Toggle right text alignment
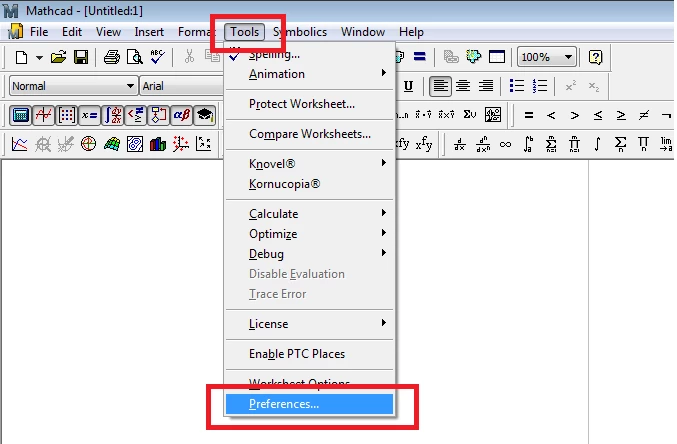 click(x=486, y=86)
